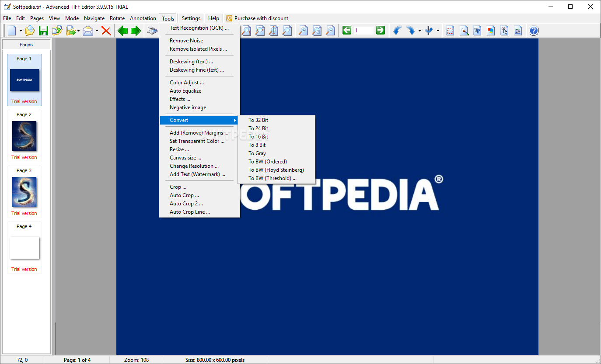
Task: Click the zoom in magnifier icon
Action: coord(303,31)
